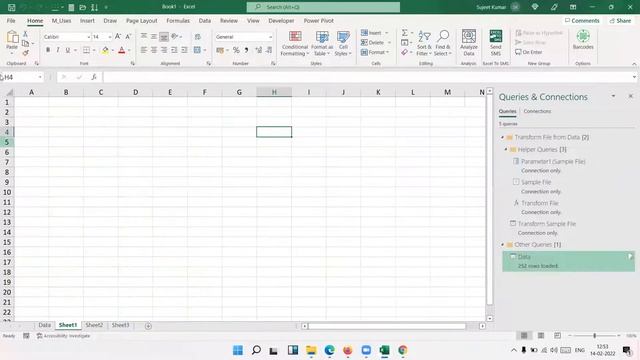
Task: Click the Wrap Text icon
Action: pos(198,37)
